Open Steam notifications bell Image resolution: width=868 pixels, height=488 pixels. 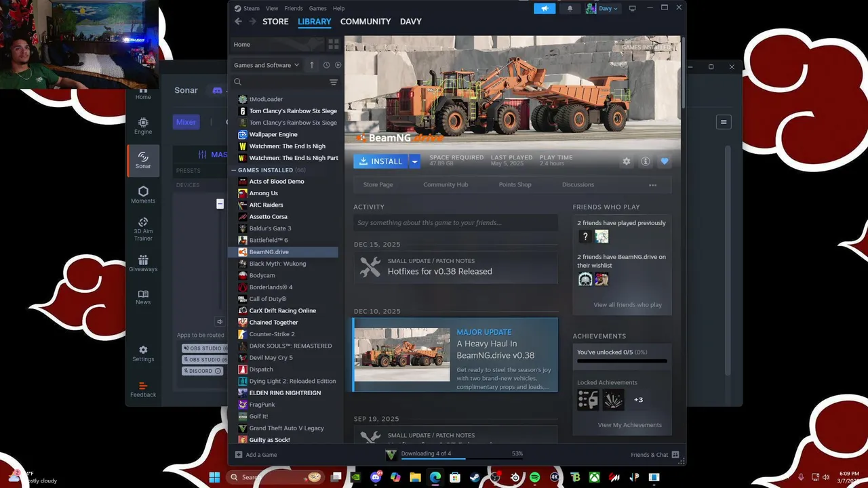570,8
